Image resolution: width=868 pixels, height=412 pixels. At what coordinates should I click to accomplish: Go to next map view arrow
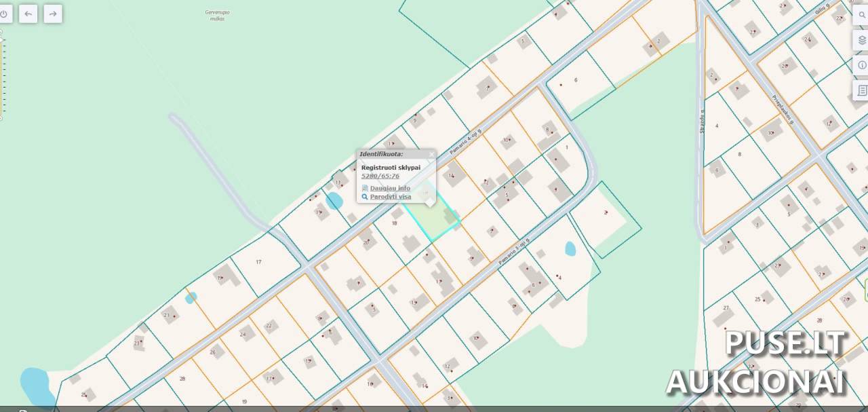click(53, 14)
